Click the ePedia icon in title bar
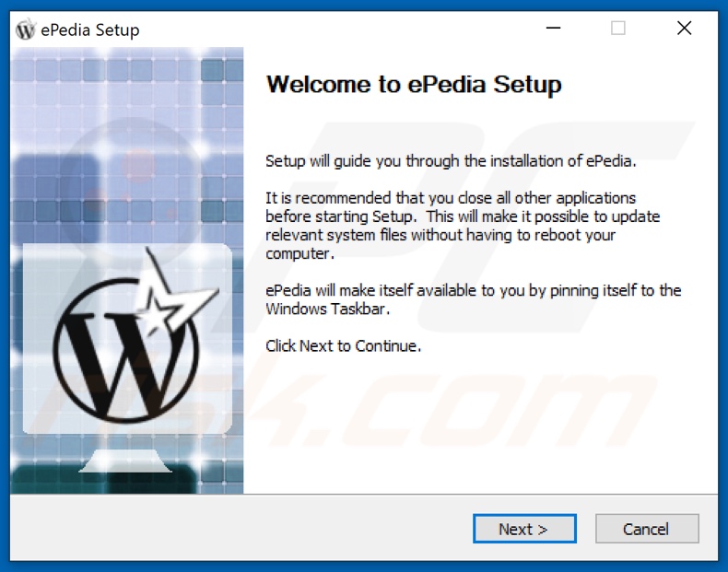This screenshot has height=572, width=728. pos(26,29)
